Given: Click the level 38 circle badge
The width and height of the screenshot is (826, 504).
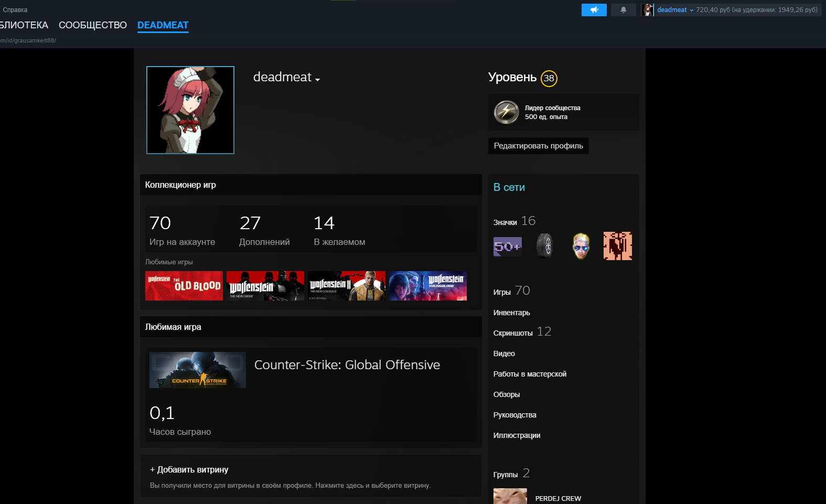Looking at the screenshot, I should point(549,78).
